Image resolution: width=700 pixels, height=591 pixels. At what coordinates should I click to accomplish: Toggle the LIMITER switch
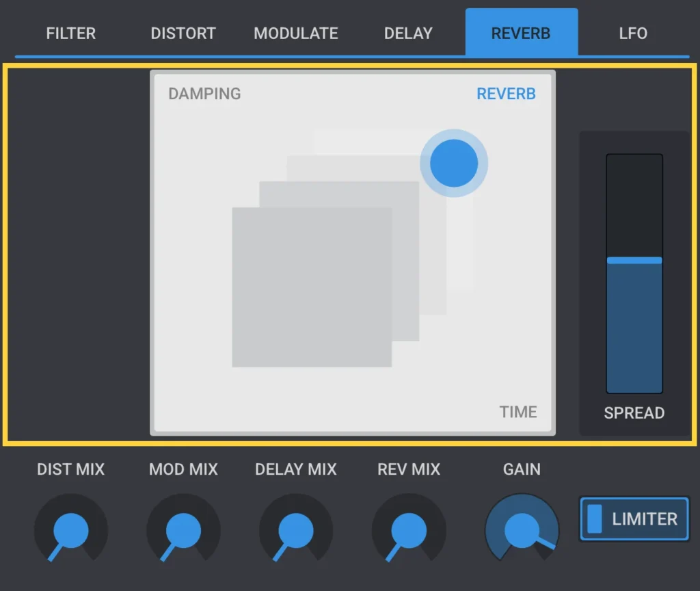coord(634,518)
